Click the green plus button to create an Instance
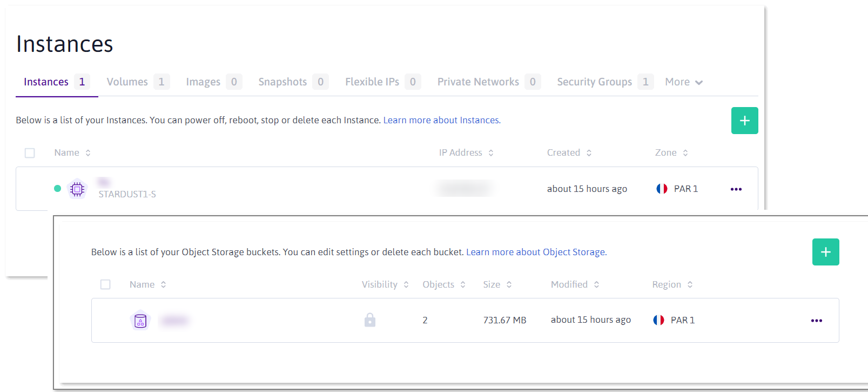The height and width of the screenshot is (392, 868). coord(744,121)
